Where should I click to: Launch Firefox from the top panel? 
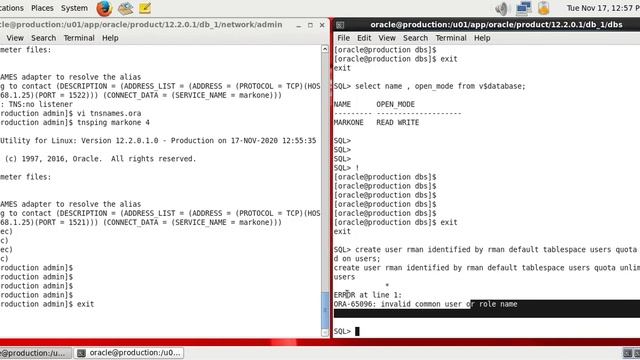coord(104,8)
